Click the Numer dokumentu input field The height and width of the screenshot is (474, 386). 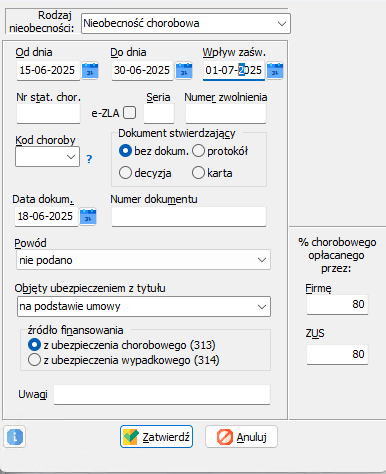pyautogui.click(x=189, y=217)
